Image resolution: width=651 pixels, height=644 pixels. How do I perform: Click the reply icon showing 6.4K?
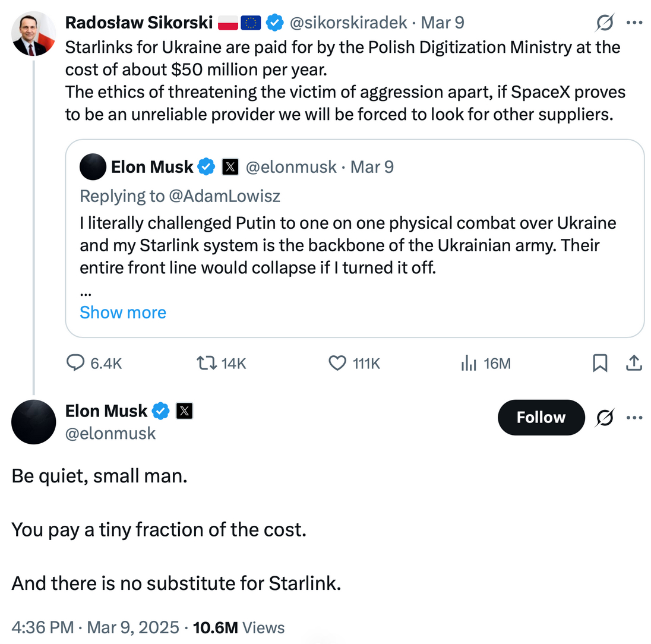click(x=75, y=363)
